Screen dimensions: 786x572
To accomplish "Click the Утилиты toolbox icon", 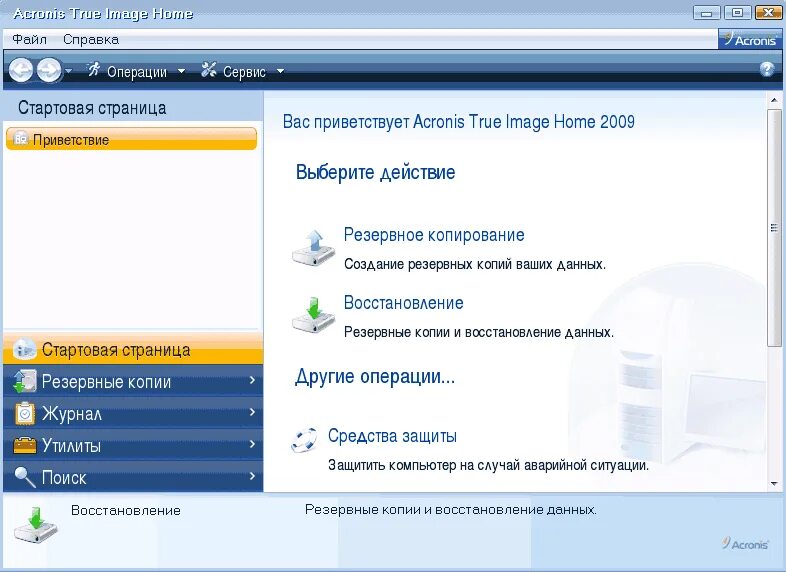I will click(x=25, y=445).
